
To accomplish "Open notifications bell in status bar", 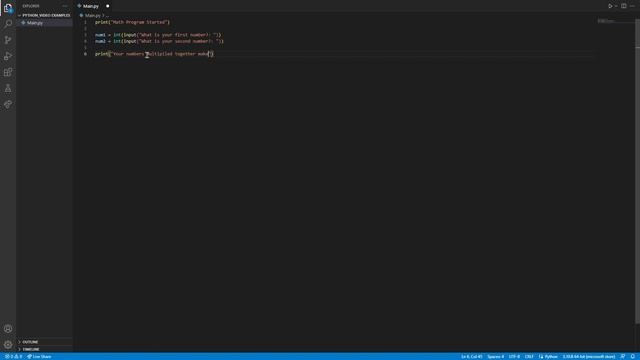I will tap(633, 357).
